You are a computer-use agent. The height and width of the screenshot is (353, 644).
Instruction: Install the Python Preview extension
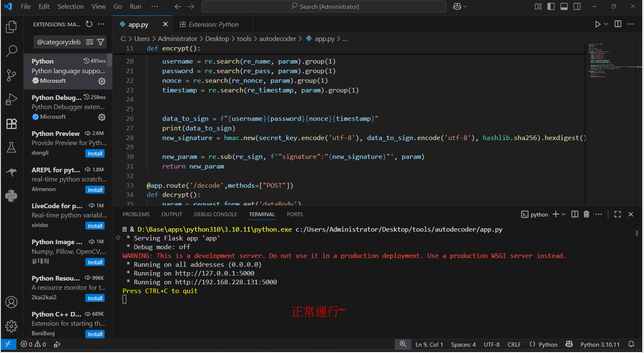(95, 154)
